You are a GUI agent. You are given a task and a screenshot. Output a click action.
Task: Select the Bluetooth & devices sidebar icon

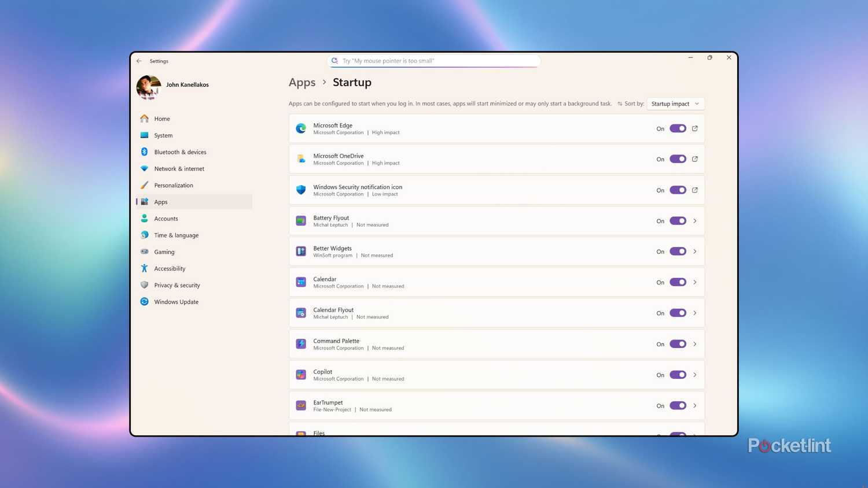click(x=144, y=151)
